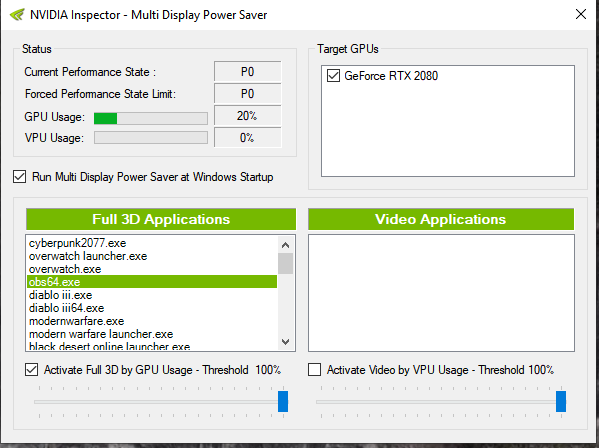Select modernwarfare.exe entry
The height and width of the screenshot is (448, 599).
point(152,321)
